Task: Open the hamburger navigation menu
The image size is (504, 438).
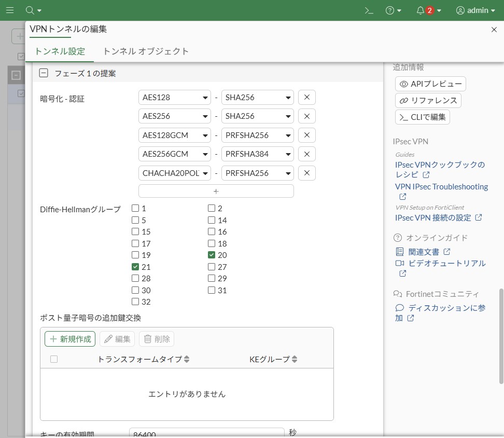Action: pyautogui.click(x=9, y=10)
